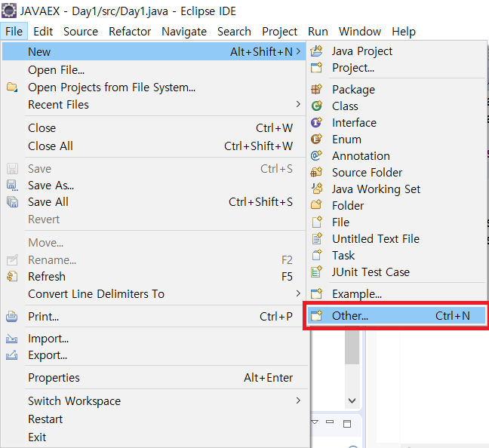Click the F5 shortcut label beside Refresh

pyautogui.click(x=287, y=277)
